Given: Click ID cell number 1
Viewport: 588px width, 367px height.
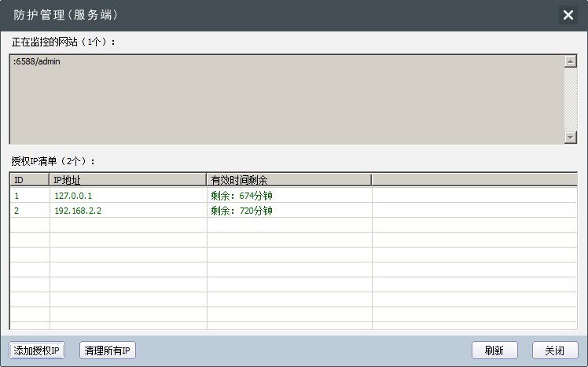Looking at the screenshot, I should click(17, 196).
